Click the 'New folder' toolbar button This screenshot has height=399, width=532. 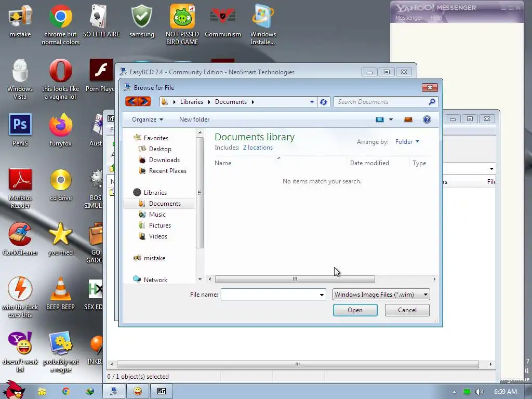[x=194, y=119]
